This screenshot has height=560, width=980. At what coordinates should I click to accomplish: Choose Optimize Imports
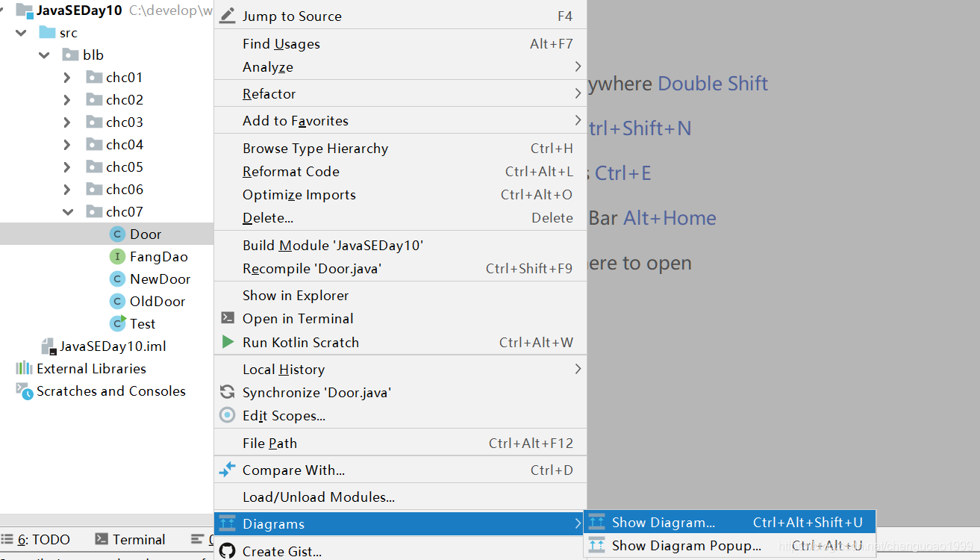400,194
